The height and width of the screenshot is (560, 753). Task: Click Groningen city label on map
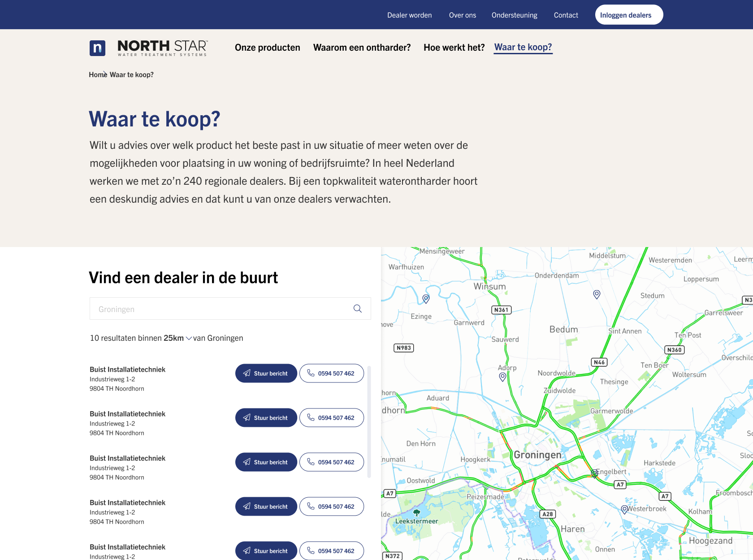coord(537,455)
